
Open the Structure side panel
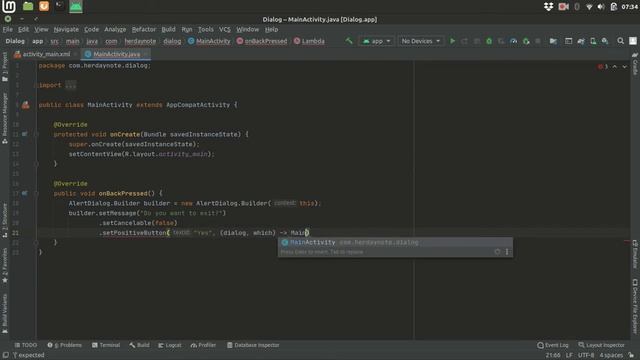(4, 220)
